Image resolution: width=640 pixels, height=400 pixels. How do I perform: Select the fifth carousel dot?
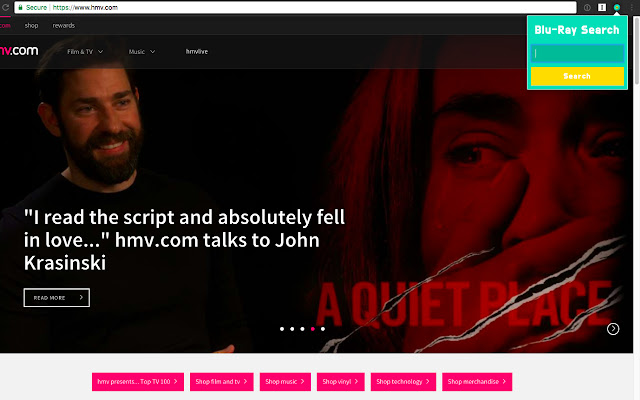click(x=323, y=329)
